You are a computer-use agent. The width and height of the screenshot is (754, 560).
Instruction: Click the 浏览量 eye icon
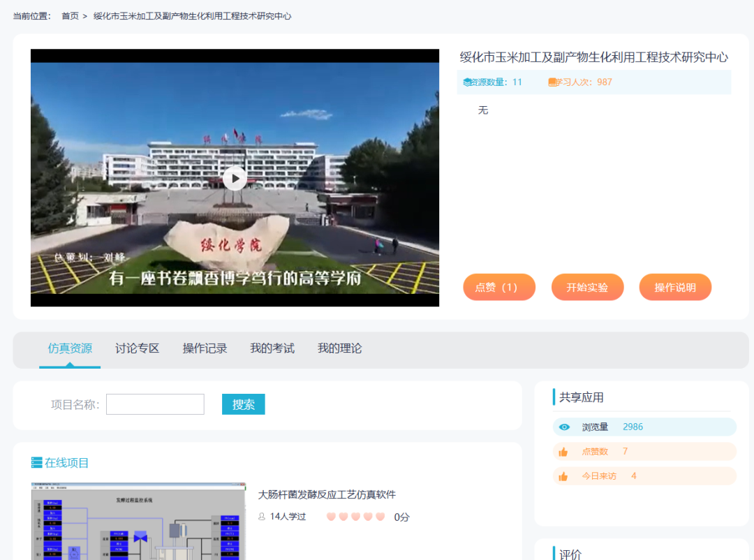[x=564, y=427]
